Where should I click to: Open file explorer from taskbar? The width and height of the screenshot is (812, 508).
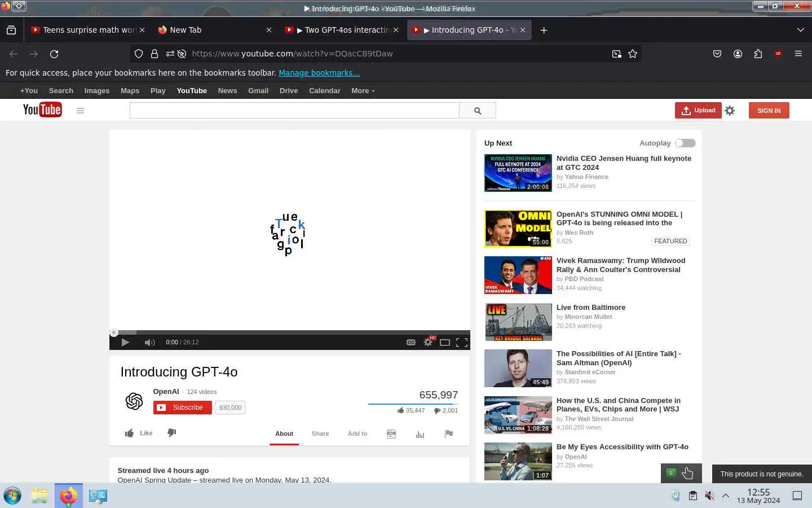39,496
